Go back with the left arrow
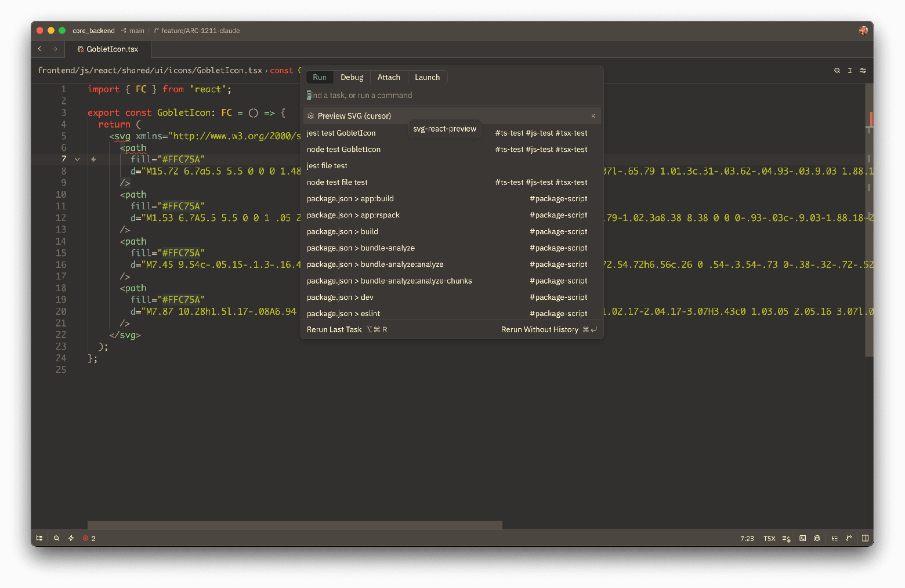 point(39,49)
